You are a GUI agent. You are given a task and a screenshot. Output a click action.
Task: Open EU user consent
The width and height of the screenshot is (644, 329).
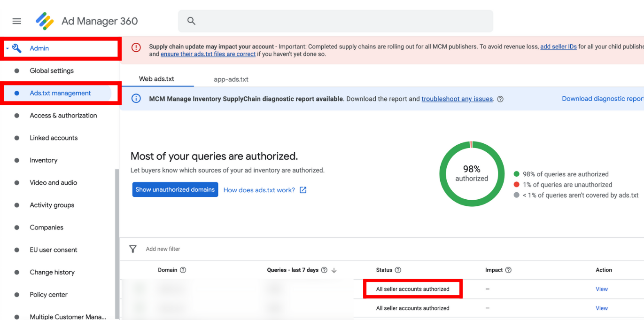coord(54,250)
